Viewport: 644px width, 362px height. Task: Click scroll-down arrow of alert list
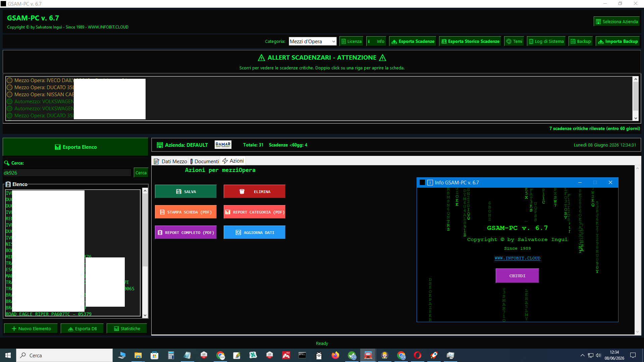[635, 118]
